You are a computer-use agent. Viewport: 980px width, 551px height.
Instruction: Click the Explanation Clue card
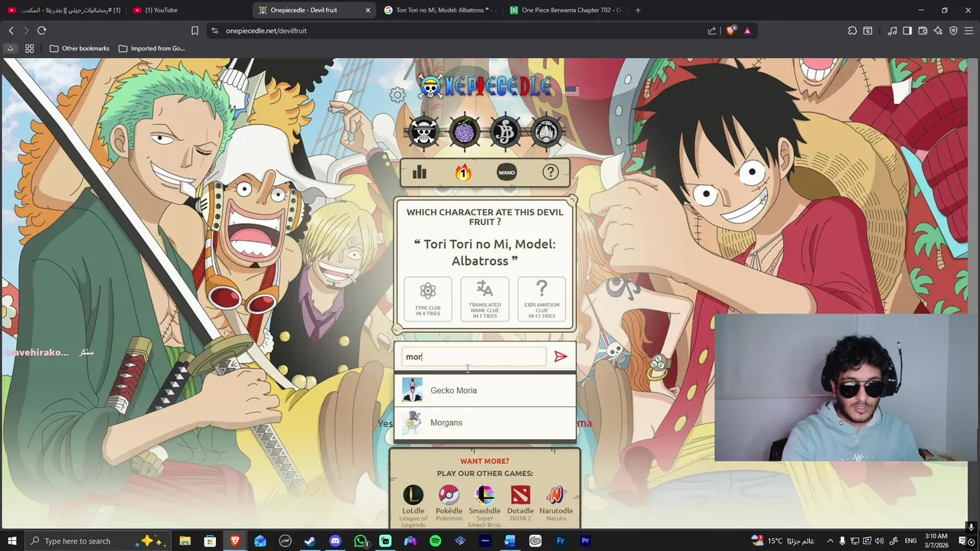coord(541,298)
